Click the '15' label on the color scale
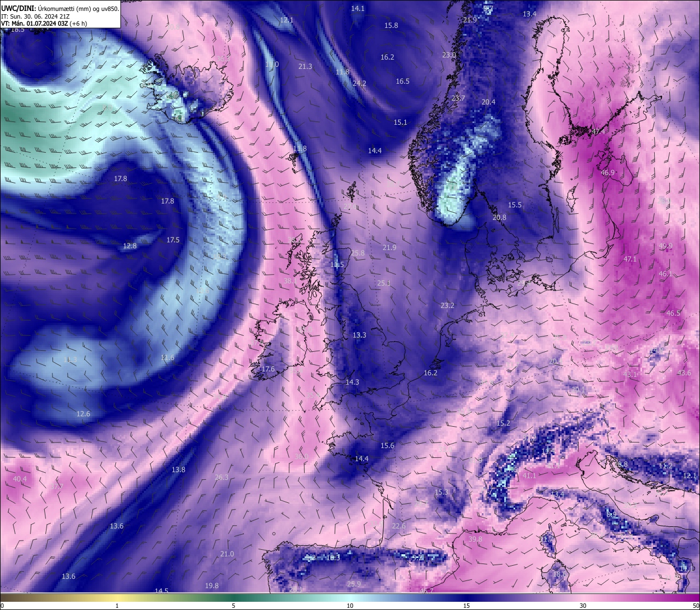The image size is (700, 610). tap(466, 606)
